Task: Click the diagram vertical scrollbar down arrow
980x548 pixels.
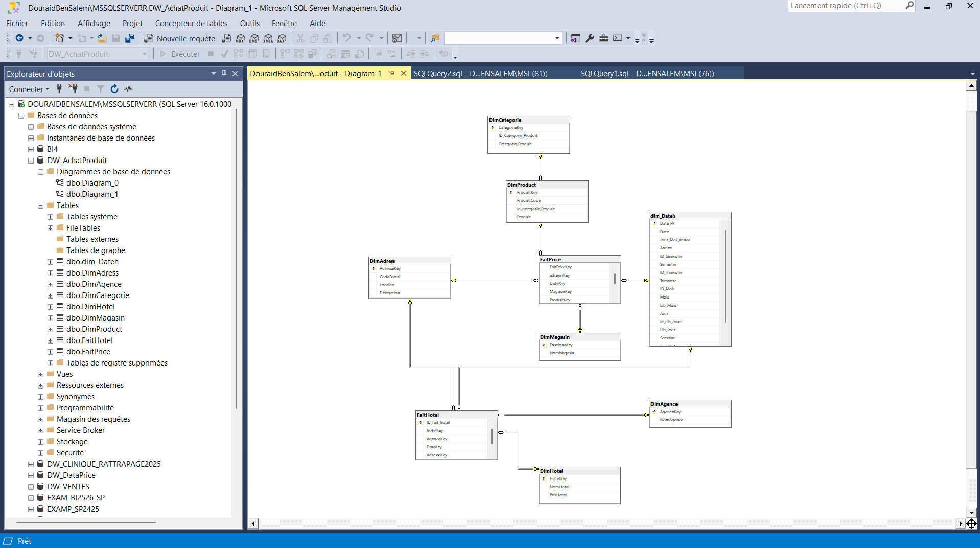Action: pos(971,513)
